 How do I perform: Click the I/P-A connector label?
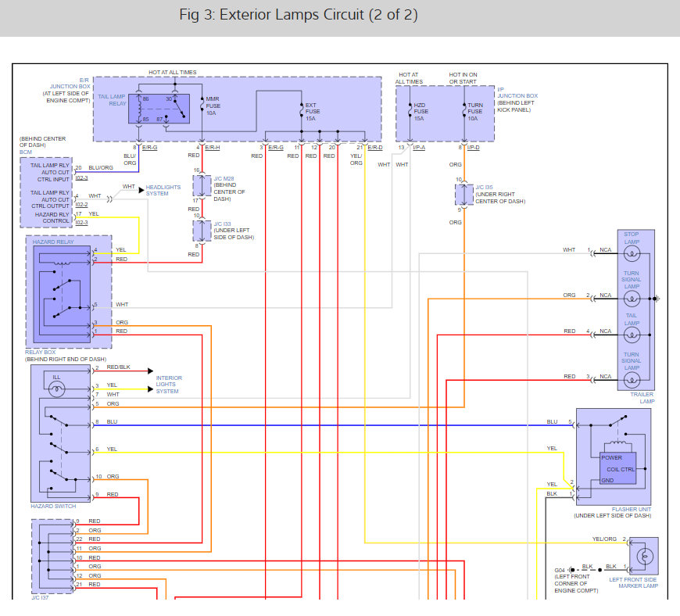(x=419, y=148)
